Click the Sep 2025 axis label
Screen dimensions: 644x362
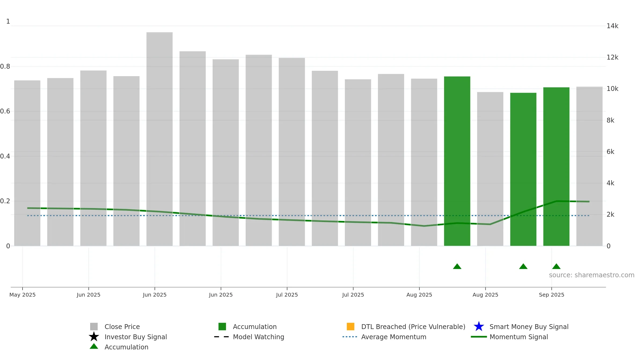pyautogui.click(x=551, y=295)
